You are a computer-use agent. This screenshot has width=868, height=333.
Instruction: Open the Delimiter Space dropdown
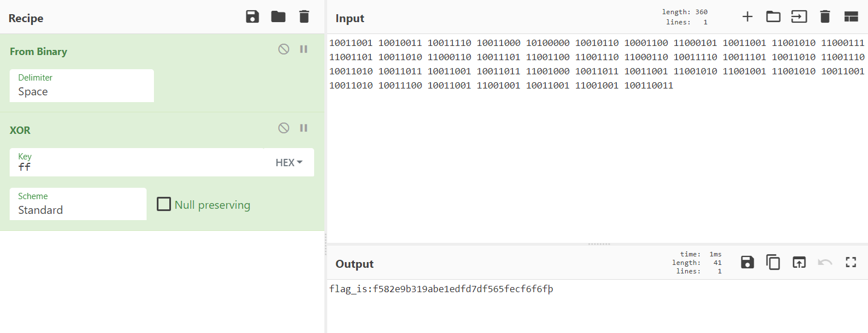pyautogui.click(x=81, y=91)
